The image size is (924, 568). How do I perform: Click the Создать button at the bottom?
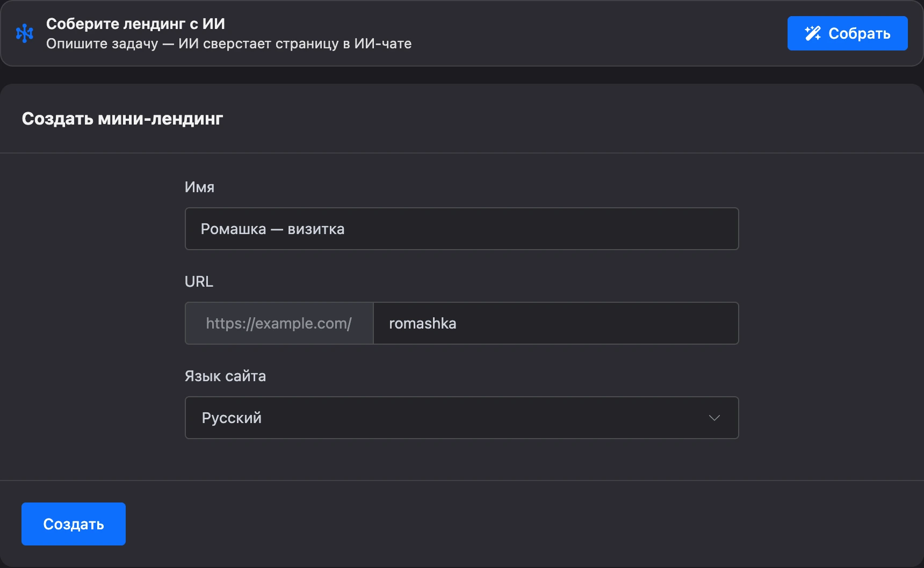(74, 524)
